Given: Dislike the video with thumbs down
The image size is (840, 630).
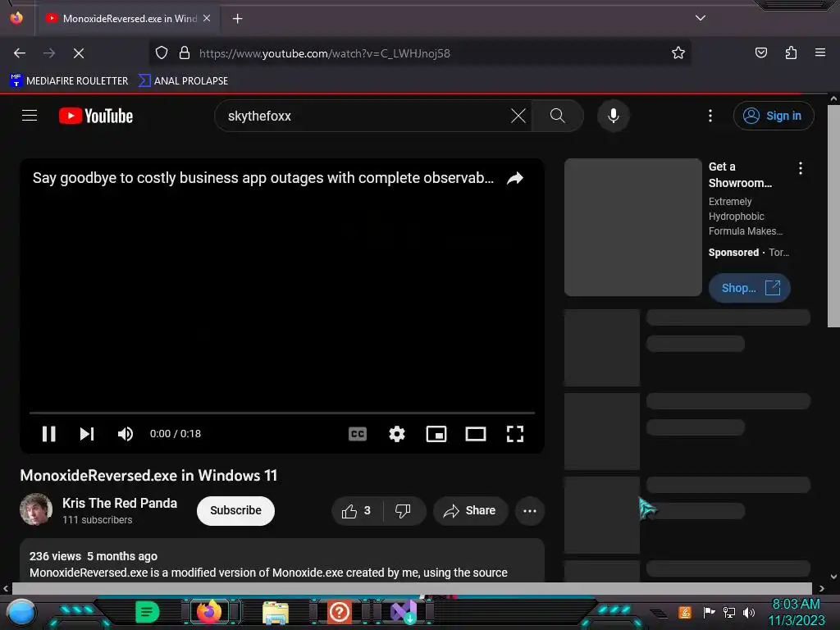Looking at the screenshot, I should click(403, 510).
